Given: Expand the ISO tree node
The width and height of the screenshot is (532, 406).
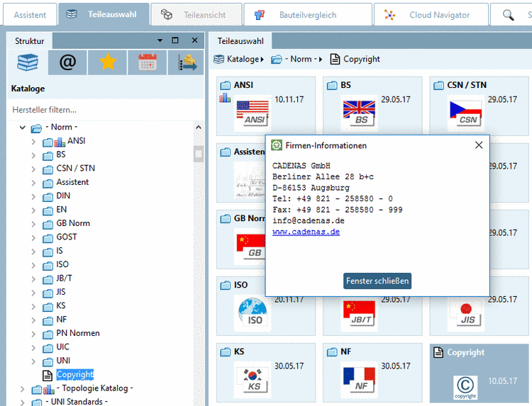Looking at the screenshot, I should [33, 265].
